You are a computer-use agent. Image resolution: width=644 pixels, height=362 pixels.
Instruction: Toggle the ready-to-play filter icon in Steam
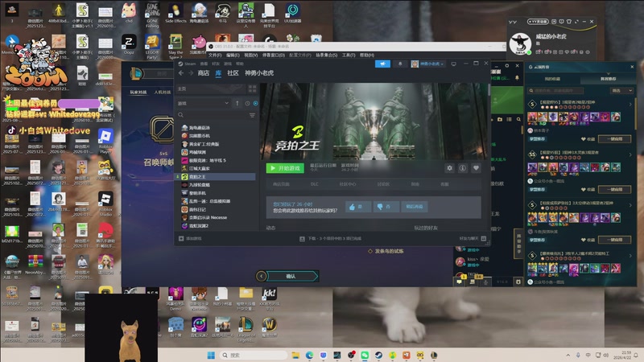pos(255,104)
